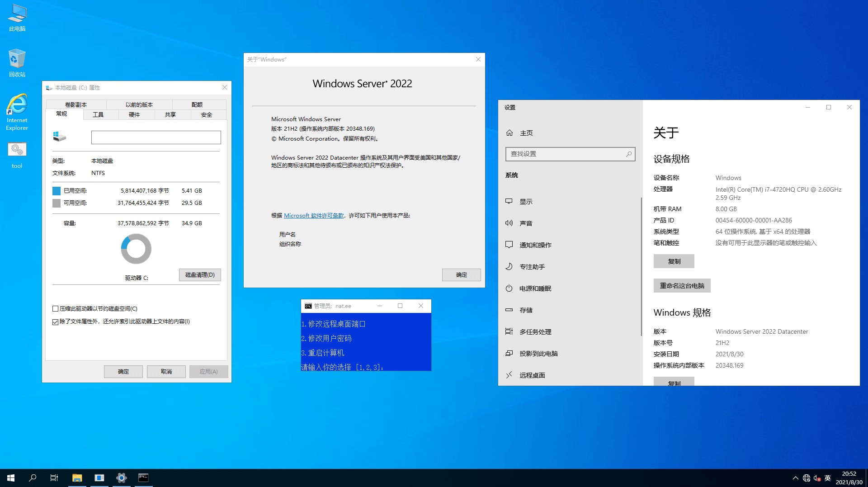Click the 磁盘清理 button

[200, 274]
